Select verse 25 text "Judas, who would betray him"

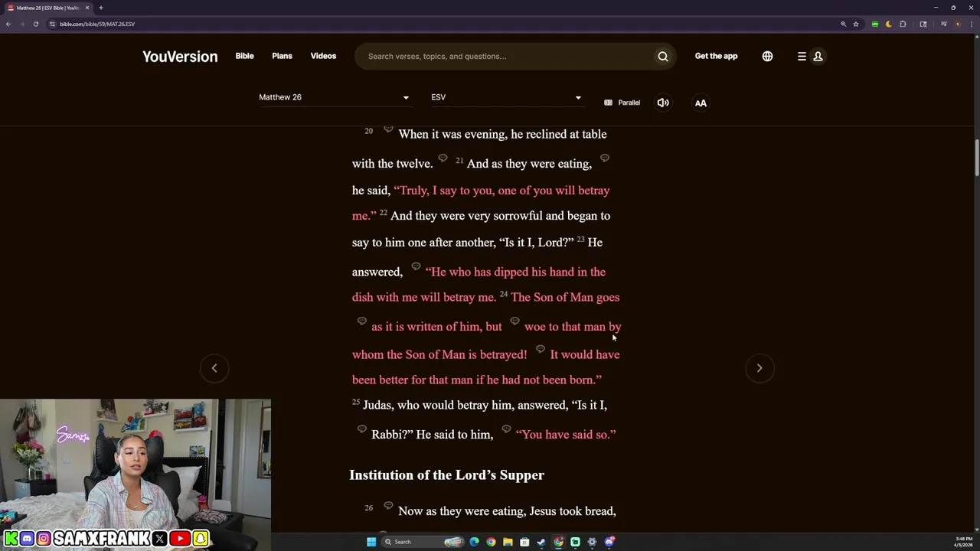[x=438, y=405]
